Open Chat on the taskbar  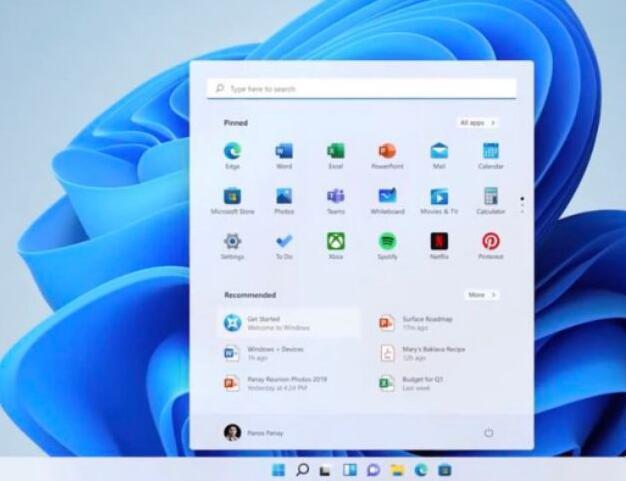[373, 470]
